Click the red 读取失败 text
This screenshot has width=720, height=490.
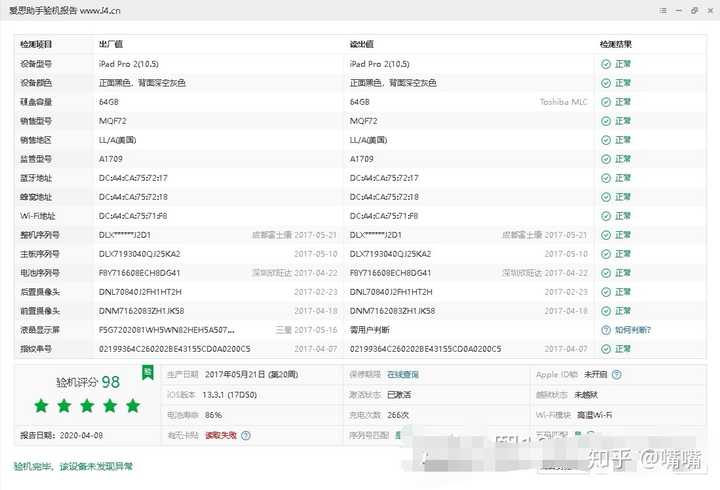click(x=221, y=435)
